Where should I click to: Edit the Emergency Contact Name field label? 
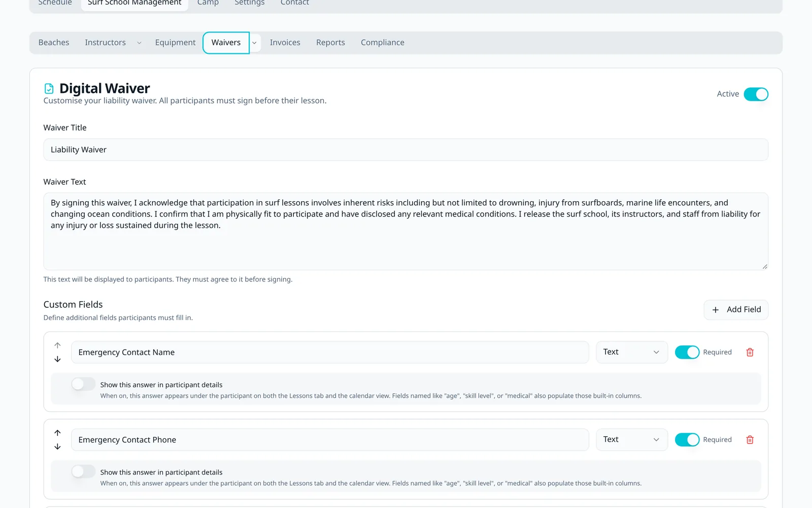[x=330, y=352]
